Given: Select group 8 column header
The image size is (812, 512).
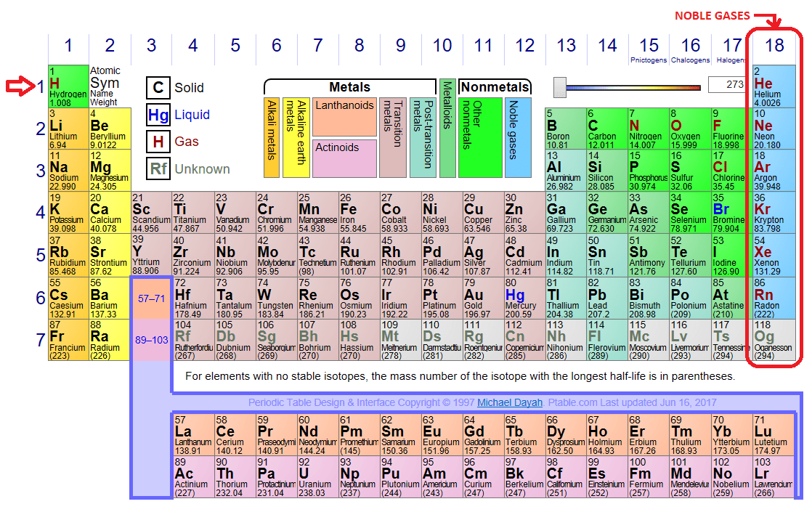Looking at the screenshot, I should [359, 46].
